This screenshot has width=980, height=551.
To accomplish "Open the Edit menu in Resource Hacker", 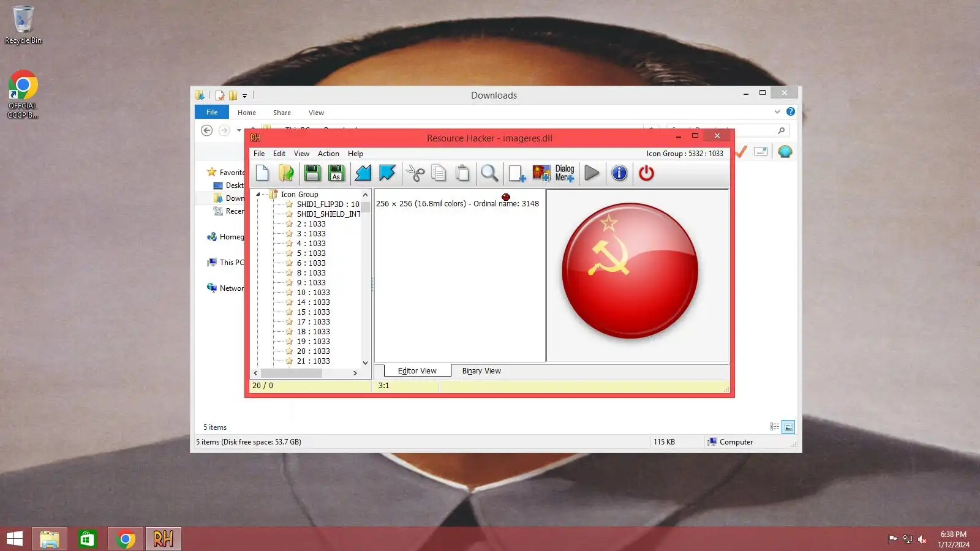I will pyautogui.click(x=279, y=154).
